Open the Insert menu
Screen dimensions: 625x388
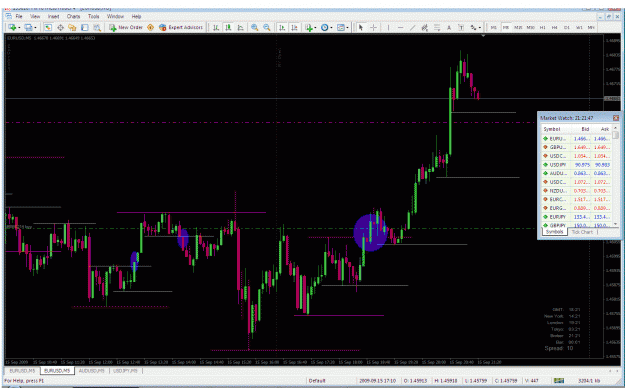(x=53, y=16)
